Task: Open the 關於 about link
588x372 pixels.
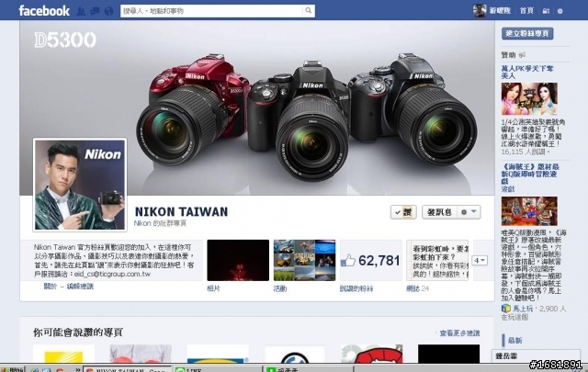Action: coord(50,287)
